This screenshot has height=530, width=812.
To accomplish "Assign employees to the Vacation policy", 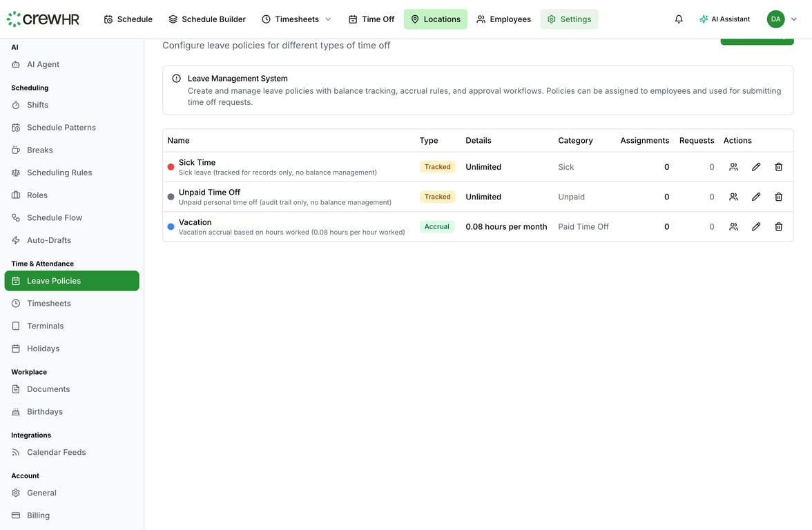I will (733, 226).
